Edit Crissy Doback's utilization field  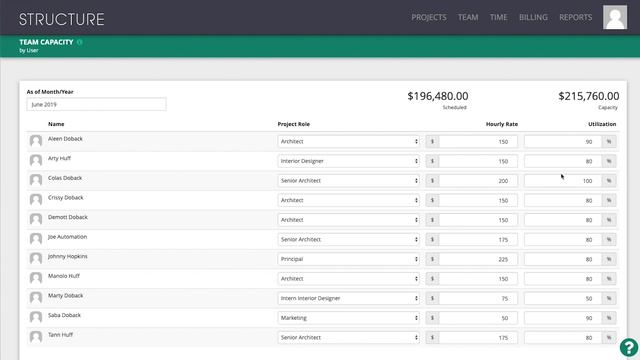coord(563,200)
